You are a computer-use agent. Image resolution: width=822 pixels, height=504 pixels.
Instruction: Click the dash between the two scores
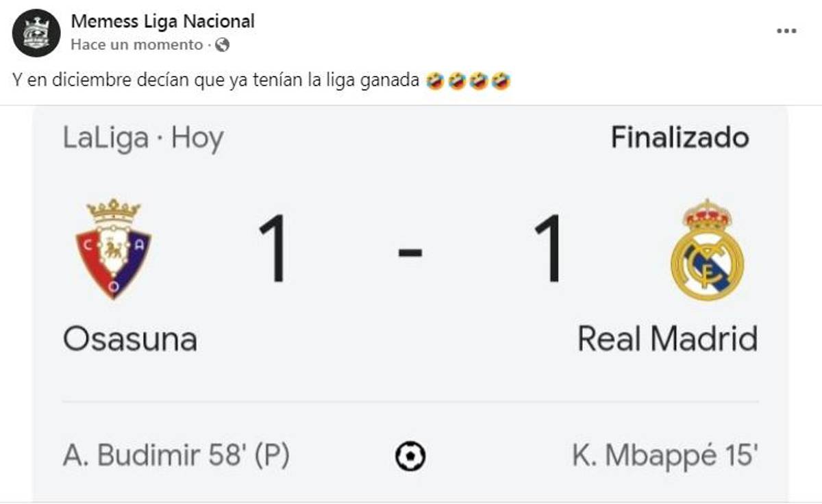pyautogui.click(x=410, y=252)
